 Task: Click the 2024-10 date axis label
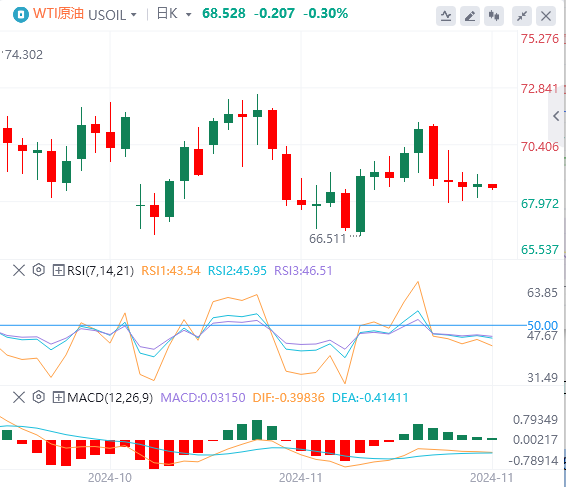tap(110, 478)
